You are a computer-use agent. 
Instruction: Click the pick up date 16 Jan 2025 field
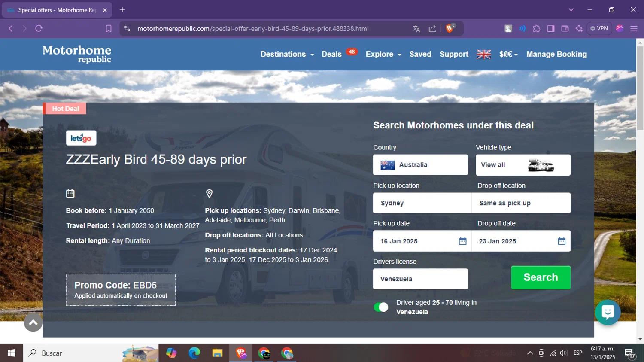422,241
